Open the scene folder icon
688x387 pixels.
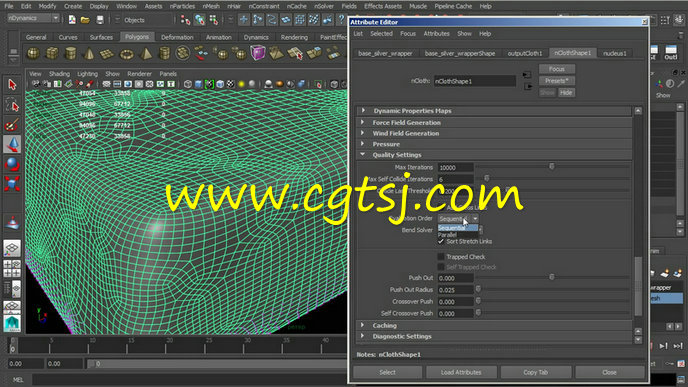pos(85,20)
